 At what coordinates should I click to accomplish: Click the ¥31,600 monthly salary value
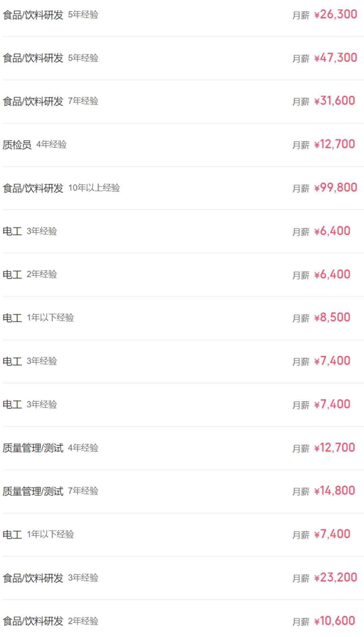pyautogui.click(x=334, y=101)
